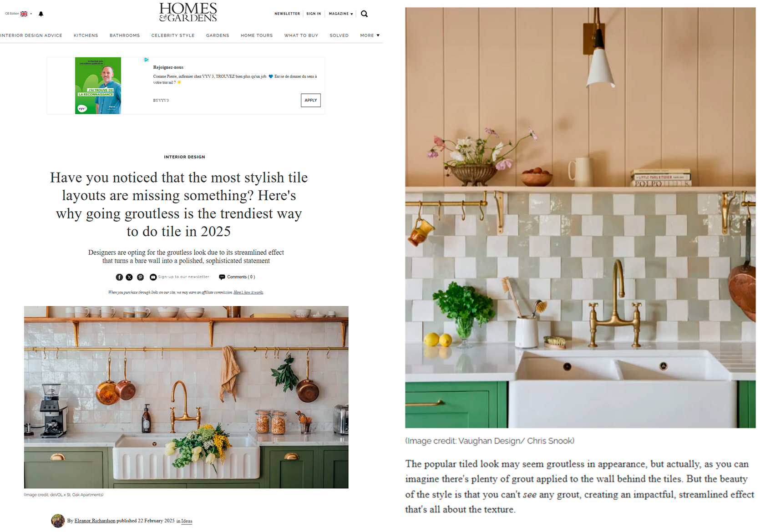Open the affiliate "Here's how it works" link

click(x=248, y=293)
